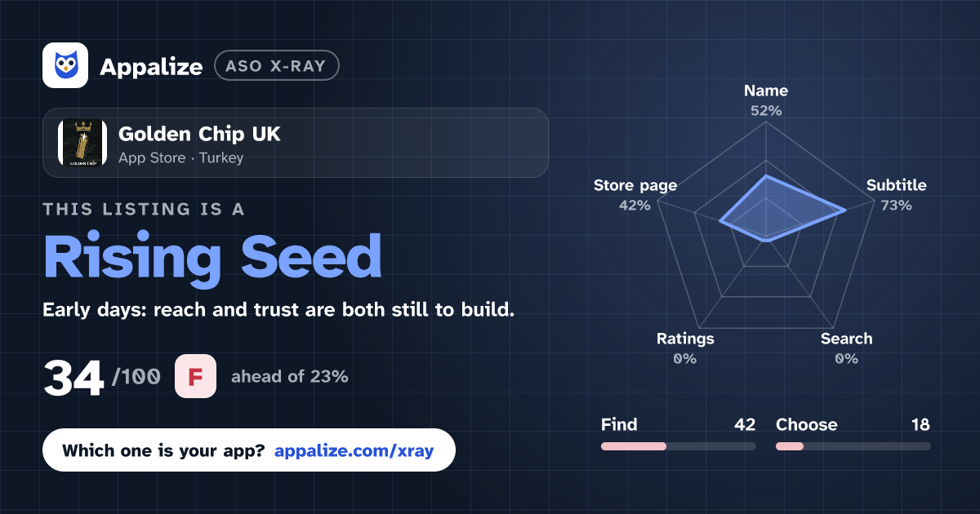The width and height of the screenshot is (980, 514).
Task: Click the Choose progress bar
Action: 853,446
